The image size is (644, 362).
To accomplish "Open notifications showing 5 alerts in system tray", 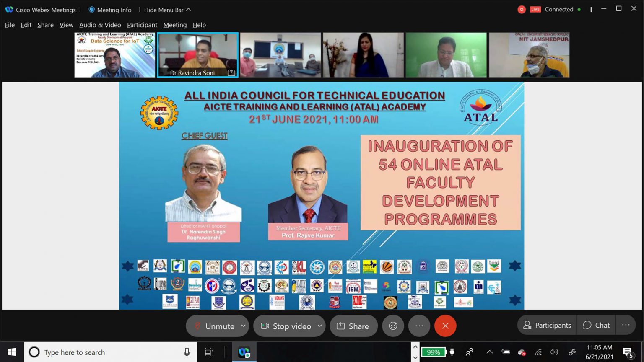I will (628, 352).
